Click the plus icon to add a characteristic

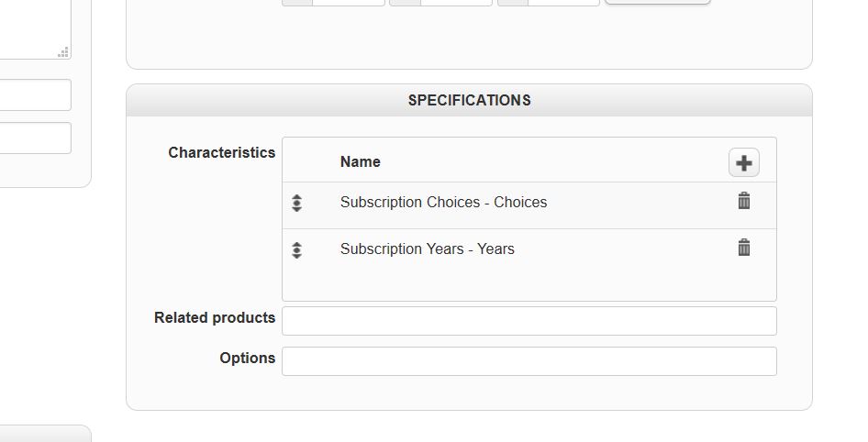pos(744,163)
